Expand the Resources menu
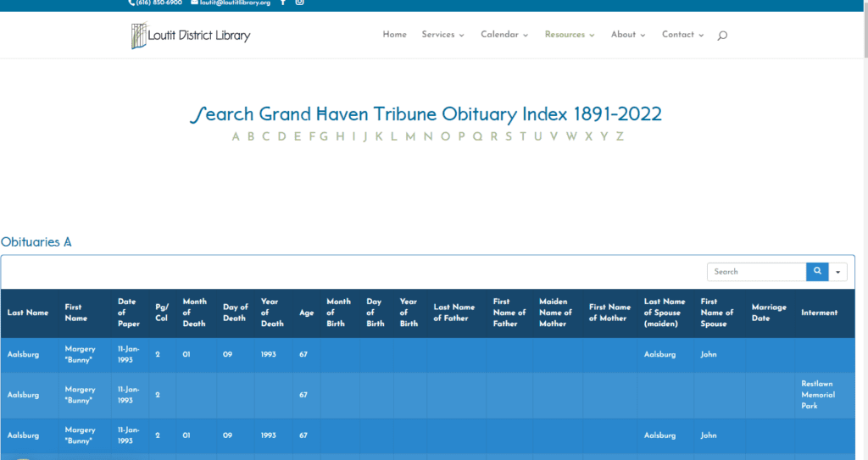This screenshot has height=460, width=868. point(570,35)
